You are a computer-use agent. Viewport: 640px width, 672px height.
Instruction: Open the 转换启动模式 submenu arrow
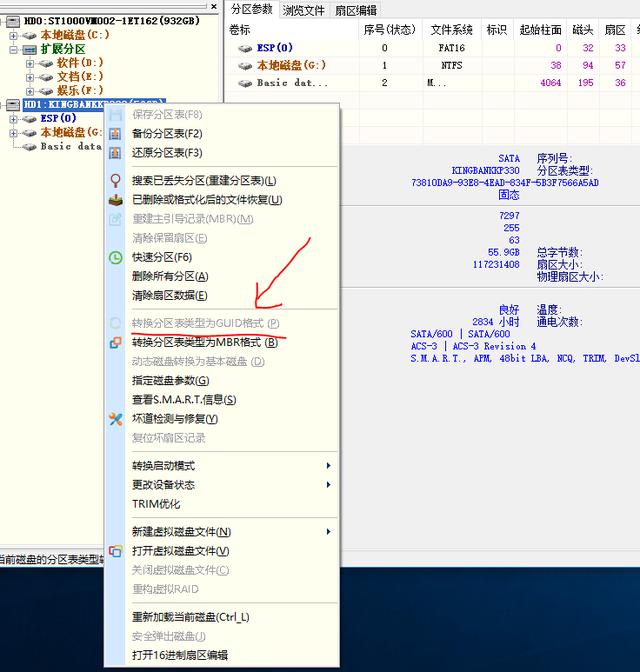click(x=328, y=466)
